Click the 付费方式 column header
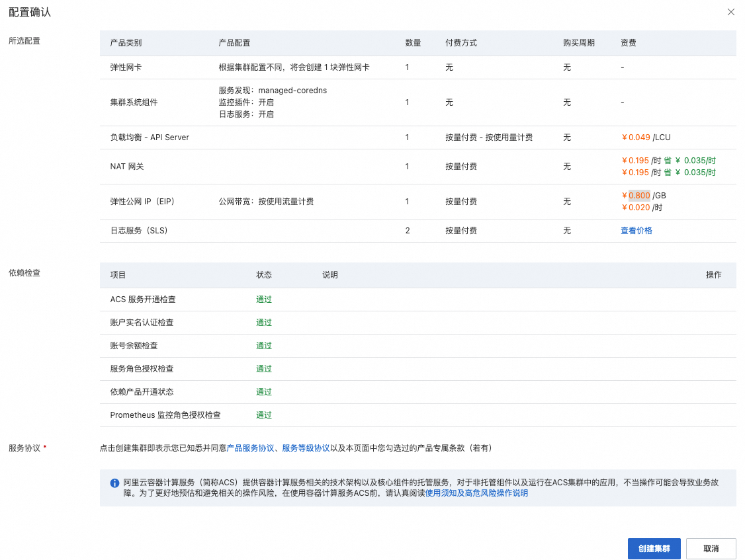This screenshot has height=560, width=745. [x=461, y=43]
